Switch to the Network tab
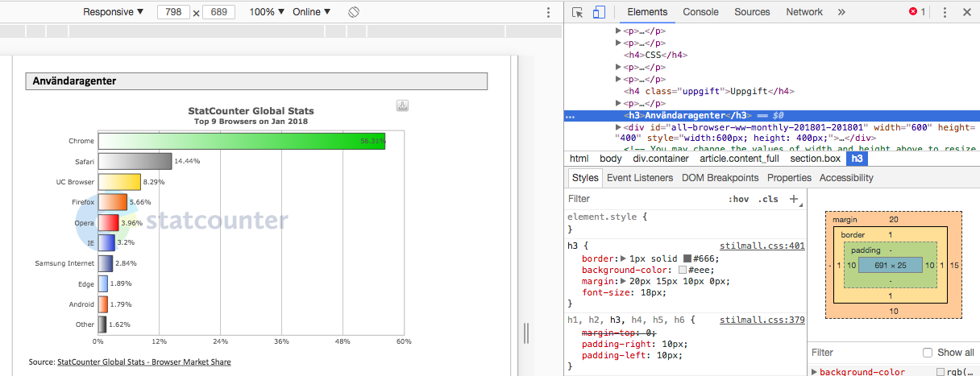The width and height of the screenshot is (980, 376). coord(804,12)
